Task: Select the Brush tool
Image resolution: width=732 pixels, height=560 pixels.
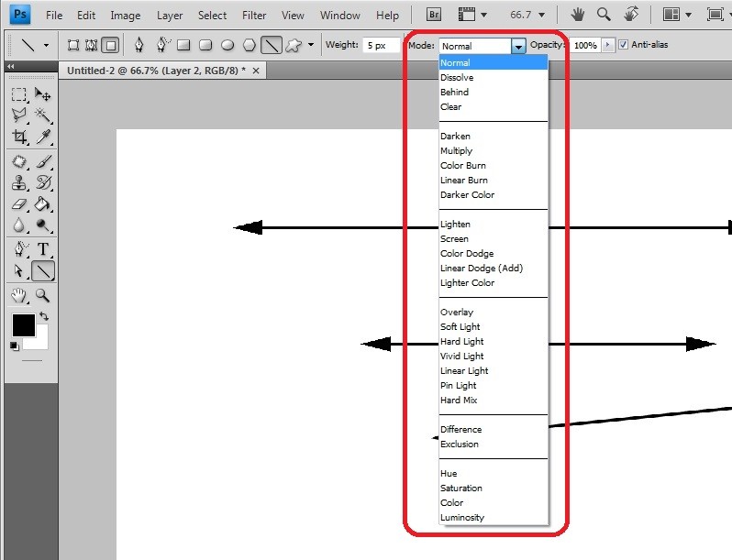Action: (x=43, y=162)
